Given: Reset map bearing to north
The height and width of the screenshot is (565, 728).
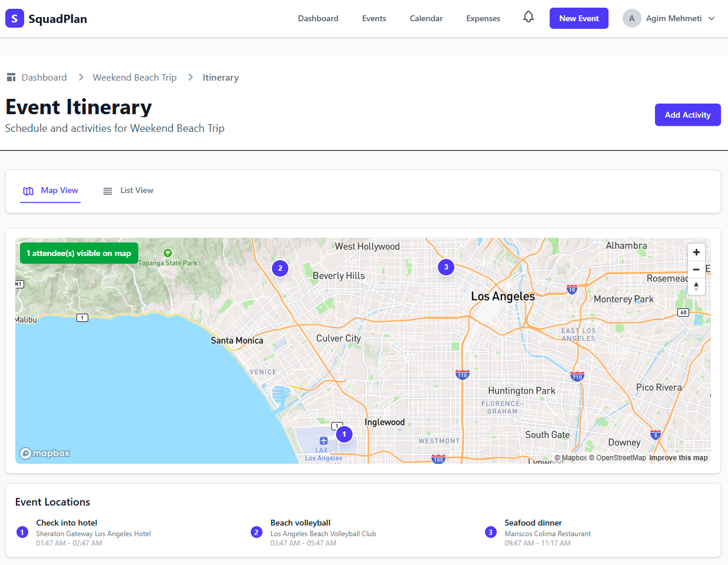Looking at the screenshot, I should [x=696, y=287].
